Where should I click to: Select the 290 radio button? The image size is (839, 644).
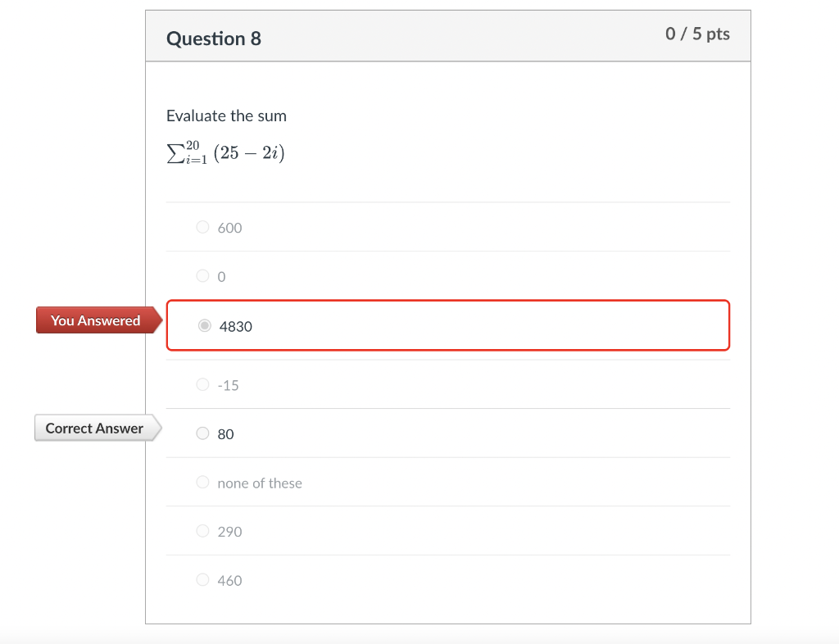click(x=203, y=531)
